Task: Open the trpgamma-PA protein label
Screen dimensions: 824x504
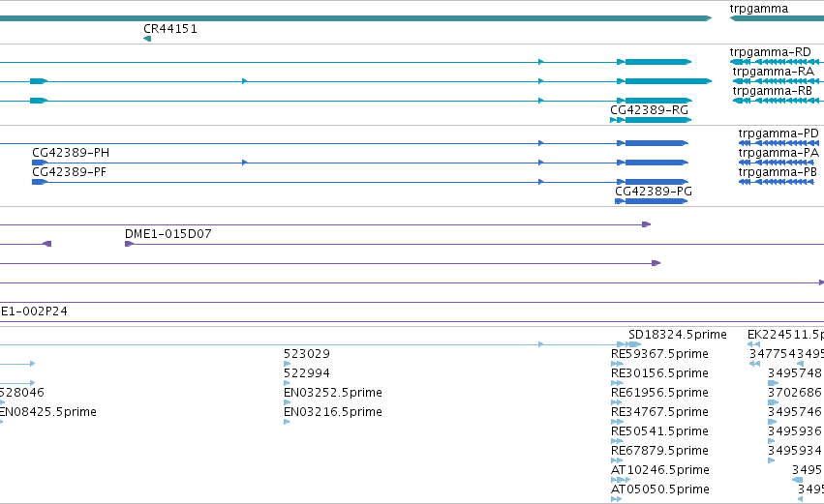Action: tap(778, 153)
